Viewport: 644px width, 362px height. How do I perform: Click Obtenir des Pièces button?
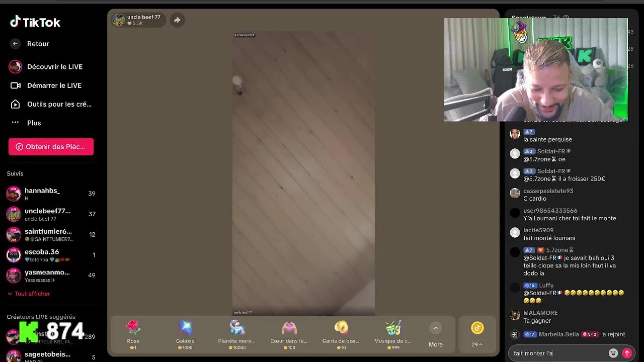pos(51,147)
